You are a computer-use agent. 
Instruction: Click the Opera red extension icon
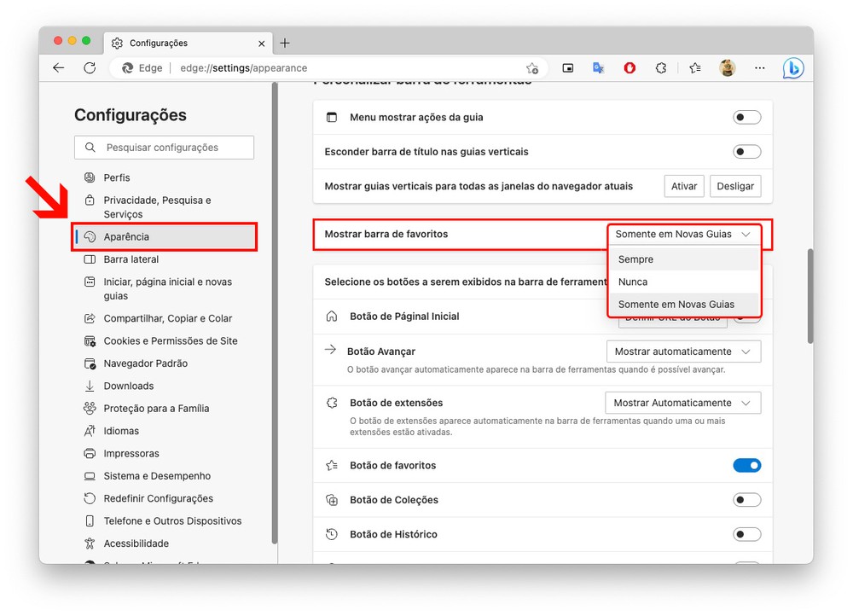point(630,68)
